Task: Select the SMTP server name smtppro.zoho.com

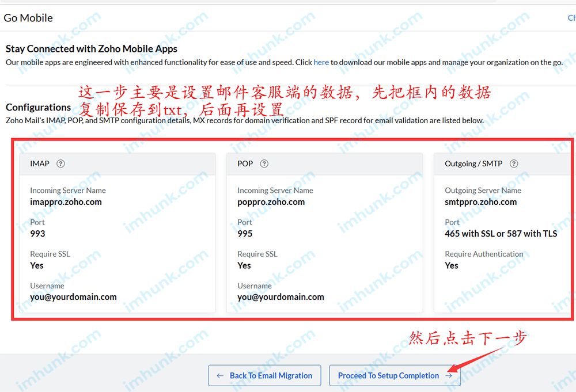Action: tap(480, 202)
